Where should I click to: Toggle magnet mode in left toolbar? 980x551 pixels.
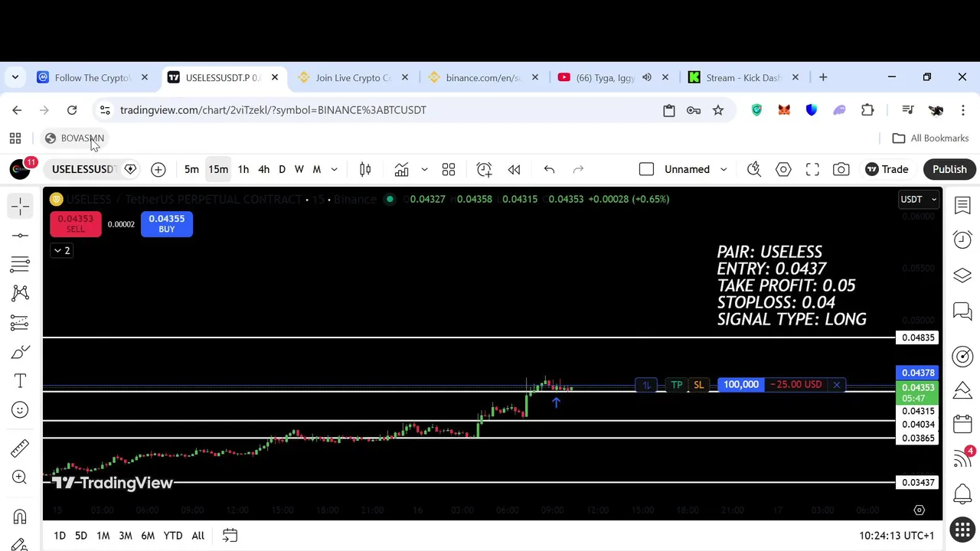(21, 516)
